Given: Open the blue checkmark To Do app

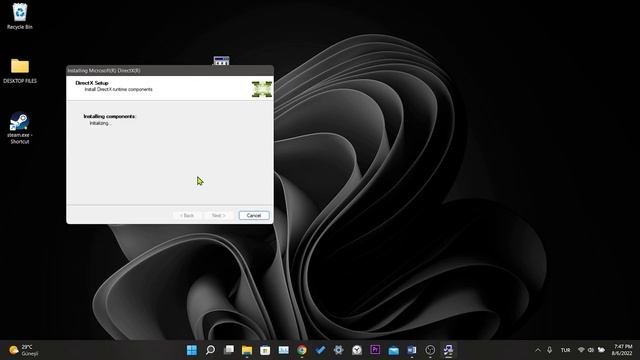Looking at the screenshot, I should pyautogui.click(x=320, y=350).
